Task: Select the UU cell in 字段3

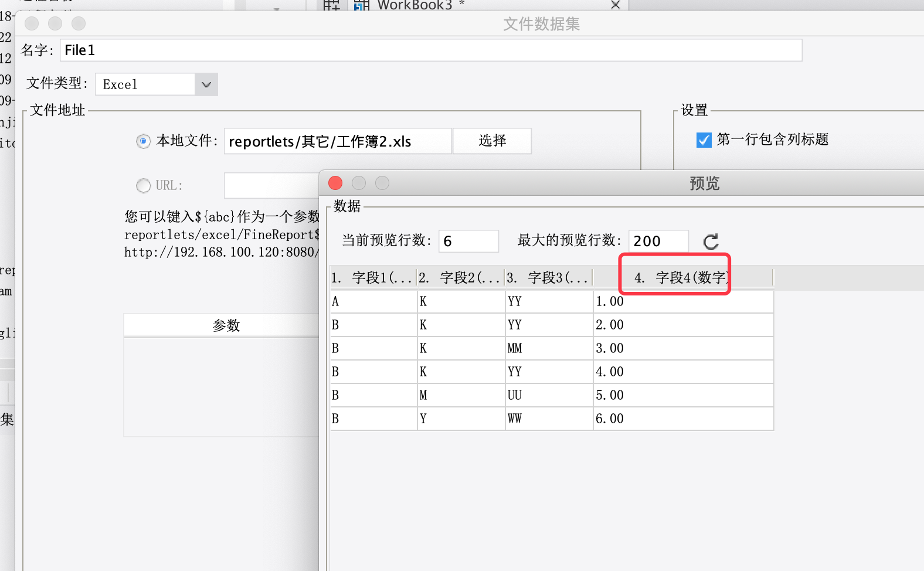Action: click(x=549, y=395)
